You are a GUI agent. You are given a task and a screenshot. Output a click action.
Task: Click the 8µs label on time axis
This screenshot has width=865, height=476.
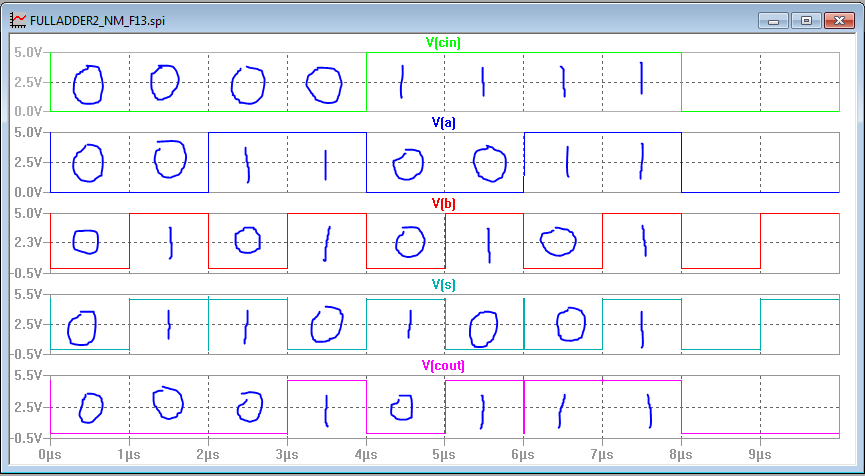[682, 454]
